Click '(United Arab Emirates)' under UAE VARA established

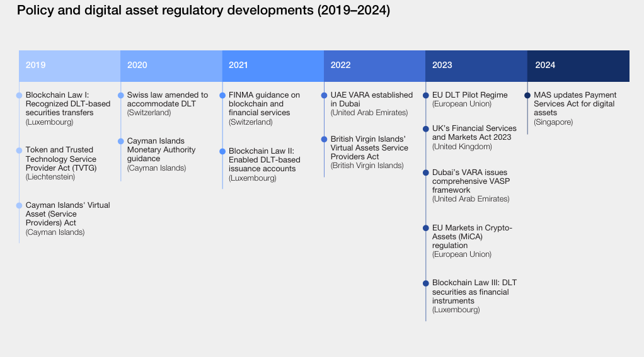coord(369,113)
